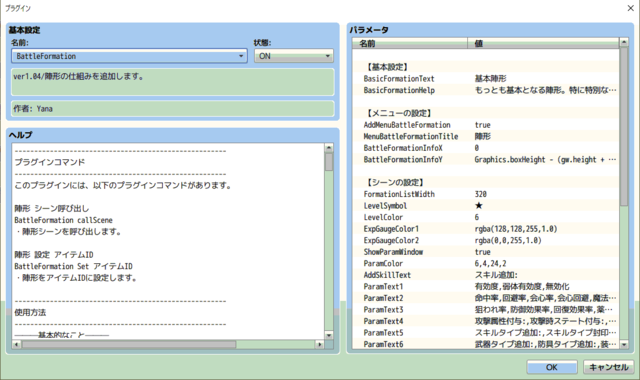The width and height of the screenshot is (640, 380).
Task: Click the 名前 column header in parameters
Action: [x=410, y=43]
